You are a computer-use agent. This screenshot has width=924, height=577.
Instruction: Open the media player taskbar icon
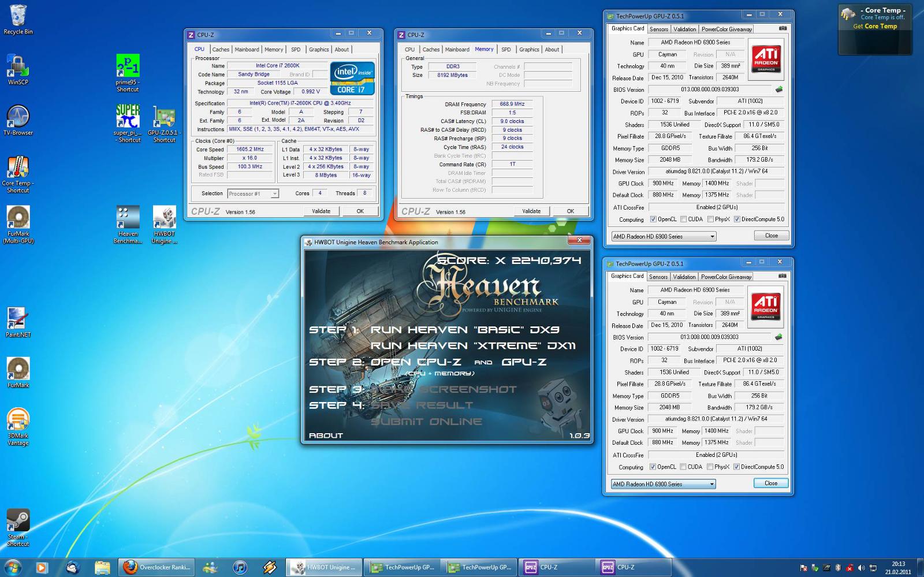point(42,567)
